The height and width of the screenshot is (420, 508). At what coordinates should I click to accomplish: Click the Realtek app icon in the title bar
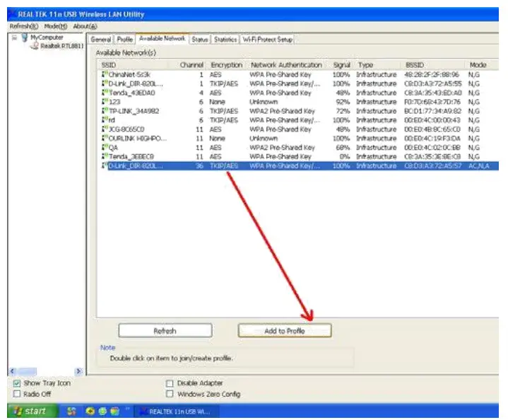coord(13,14)
